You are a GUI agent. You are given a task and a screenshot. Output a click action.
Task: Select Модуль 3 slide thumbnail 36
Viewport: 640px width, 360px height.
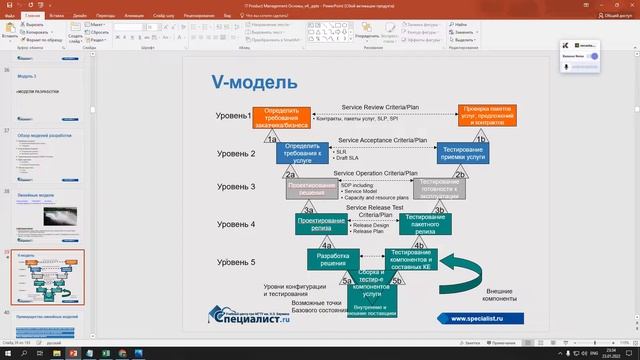pos(48,96)
